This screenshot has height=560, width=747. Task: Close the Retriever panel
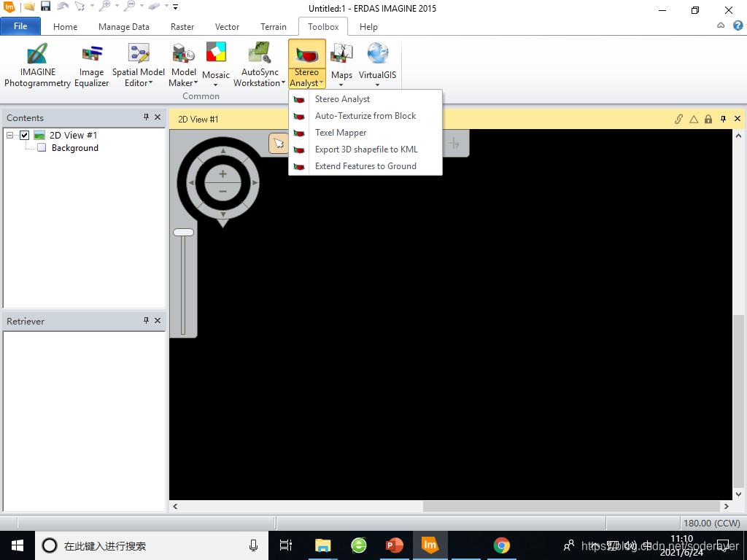pos(158,320)
